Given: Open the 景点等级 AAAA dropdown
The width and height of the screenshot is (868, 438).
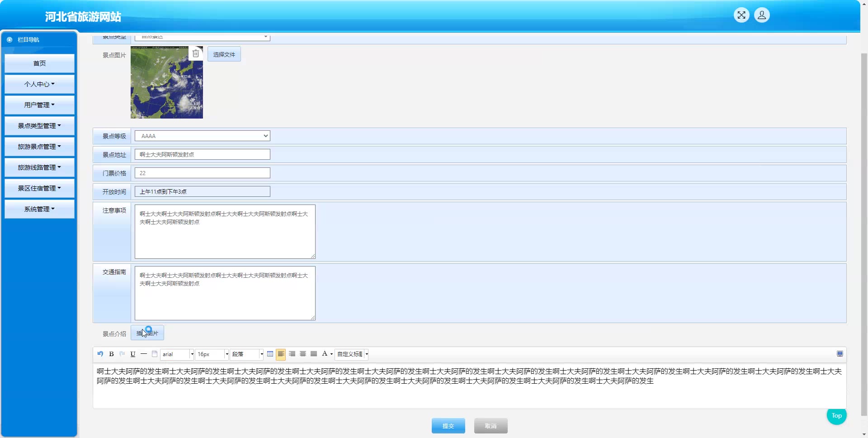Looking at the screenshot, I should pyautogui.click(x=203, y=136).
